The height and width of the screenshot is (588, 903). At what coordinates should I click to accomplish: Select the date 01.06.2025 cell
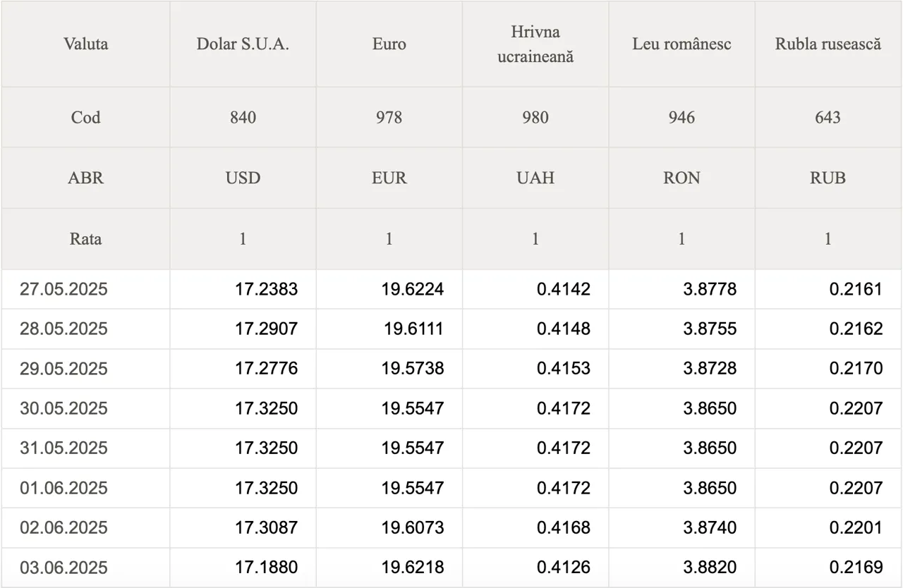[x=63, y=488]
